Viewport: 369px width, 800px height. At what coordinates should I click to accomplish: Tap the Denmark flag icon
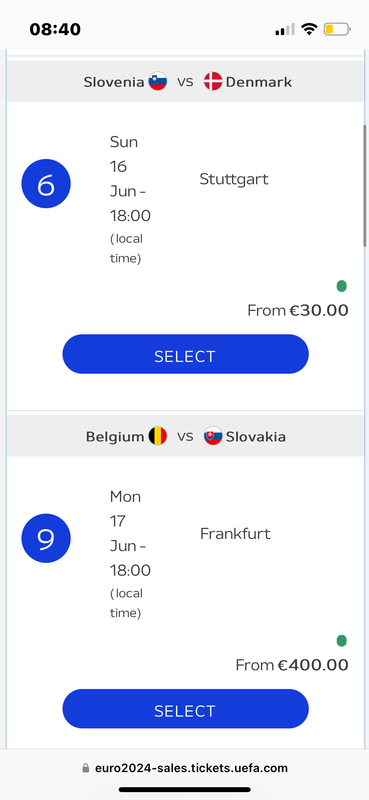pos(213,82)
